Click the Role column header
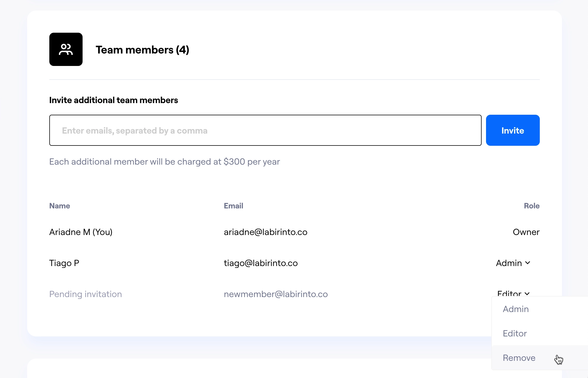Image resolution: width=588 pixels, height=378 pixels. pyautogui.click(x=531, y=206)
